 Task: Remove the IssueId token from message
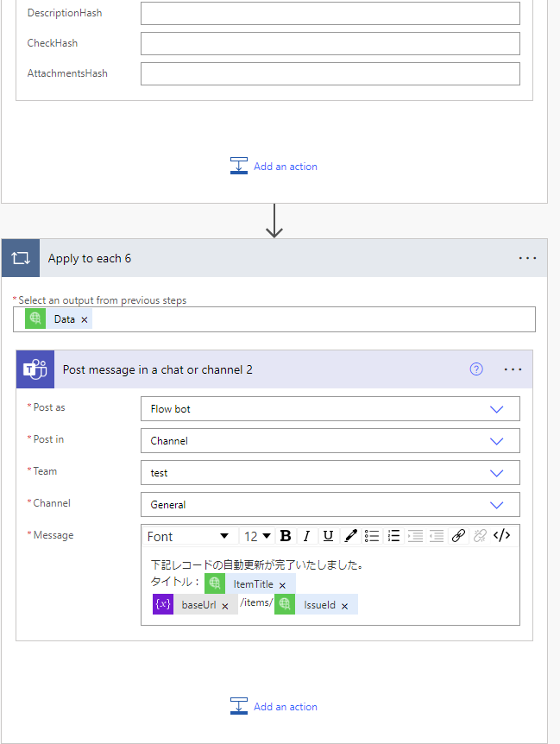pos(345,606)
